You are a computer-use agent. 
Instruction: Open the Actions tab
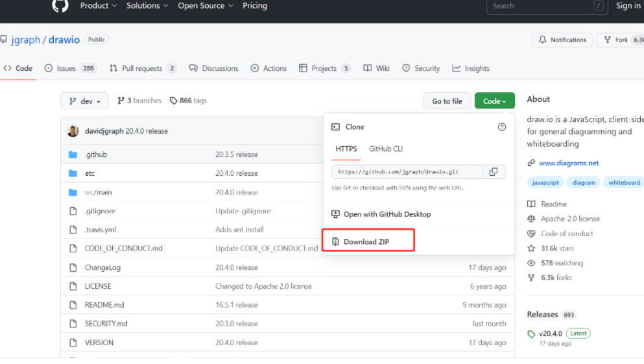point(268,68)
